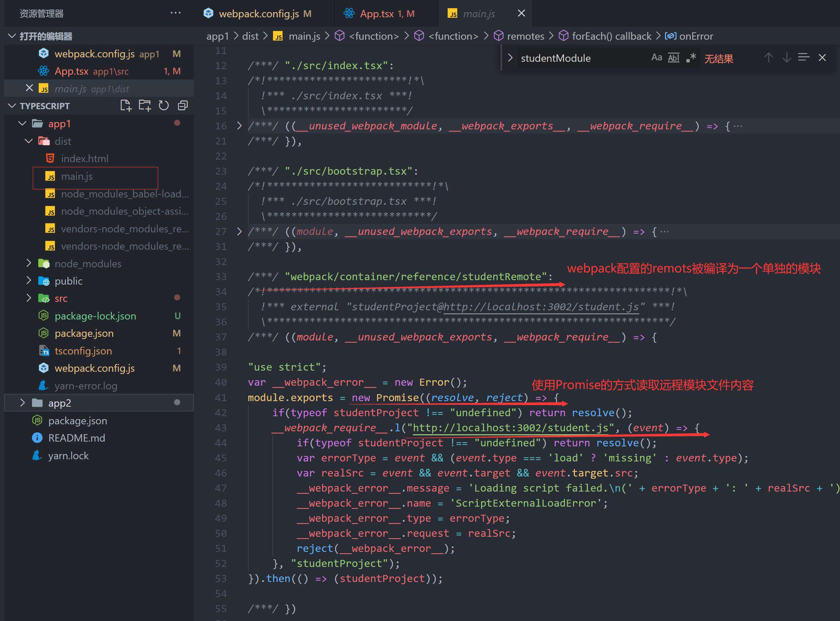The width and height of the screenshot is (840, 621).
Task: Go to next match arrow
Action: pyautogui.click(x=786, y=57)
